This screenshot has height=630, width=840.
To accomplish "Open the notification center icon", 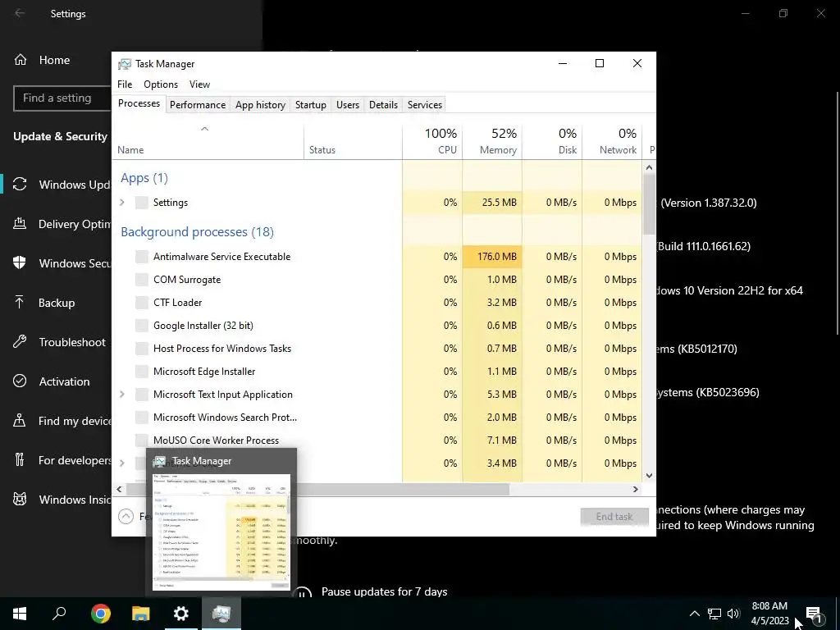I will pos(814,614).
